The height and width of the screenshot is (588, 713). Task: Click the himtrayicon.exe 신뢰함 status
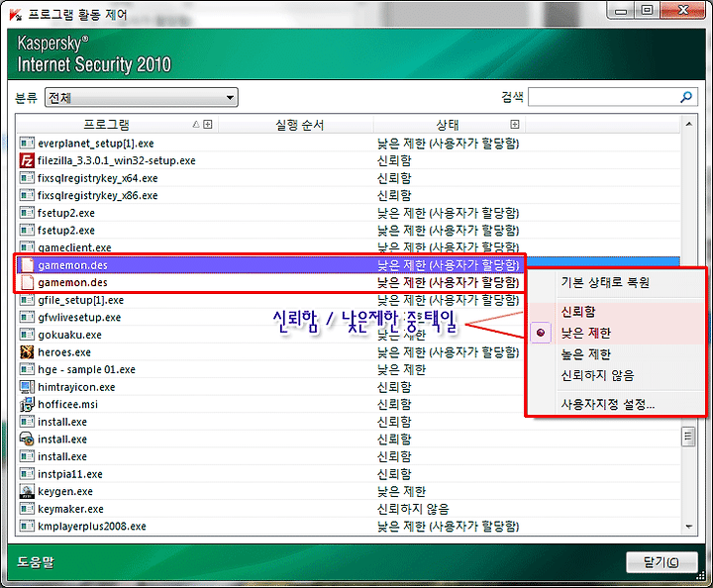pyautogui.click(x=394, y=387)
